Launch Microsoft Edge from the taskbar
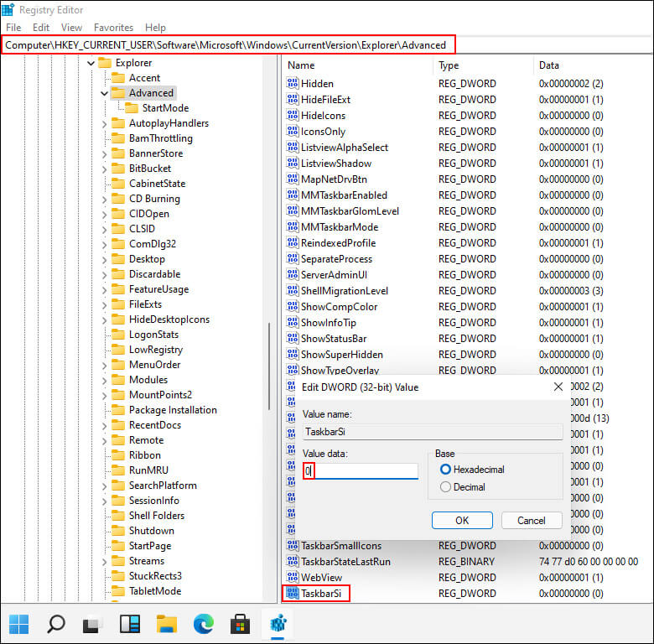654x644 pixels. (x=204, y=625)
